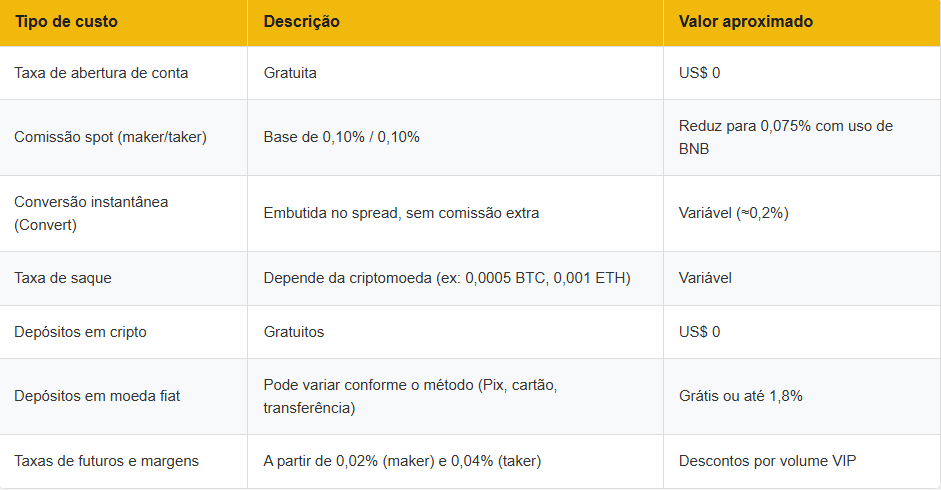
Task: Select the 'Embutida no spread, sem comissão extra' text
Action: (403, 213)
